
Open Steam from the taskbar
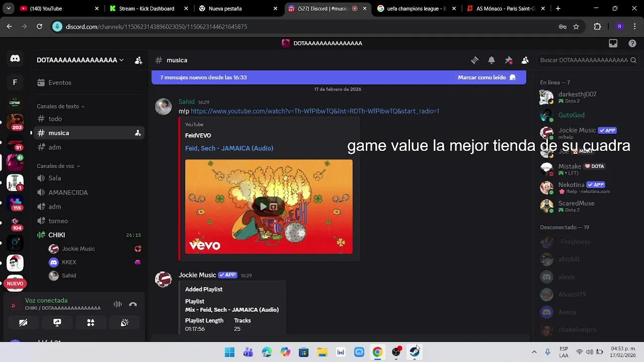click(415, 352)
